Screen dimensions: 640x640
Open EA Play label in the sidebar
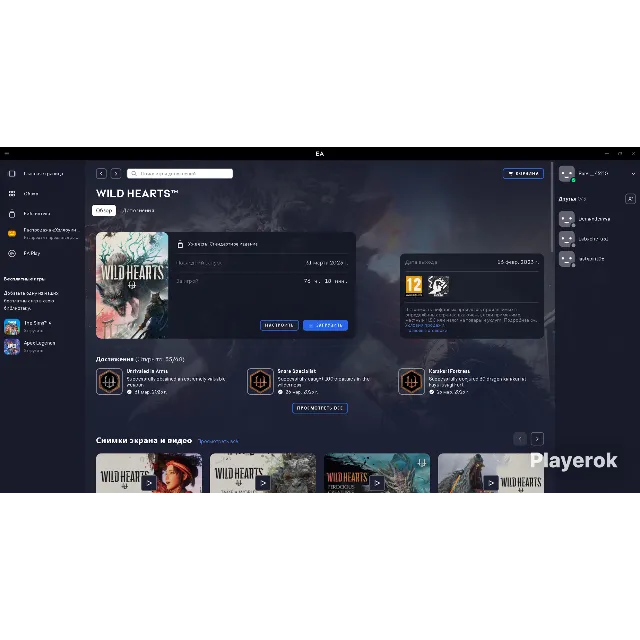pyautogui.click(x=32, y=253)
